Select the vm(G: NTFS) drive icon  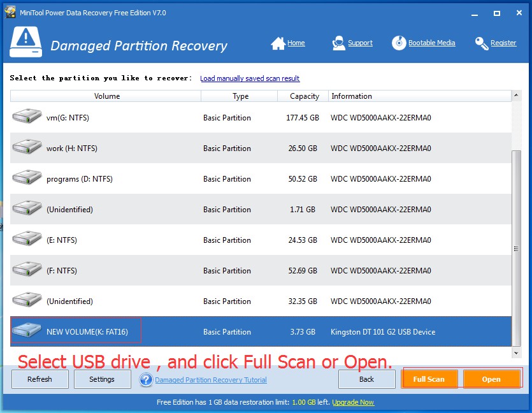26,116
